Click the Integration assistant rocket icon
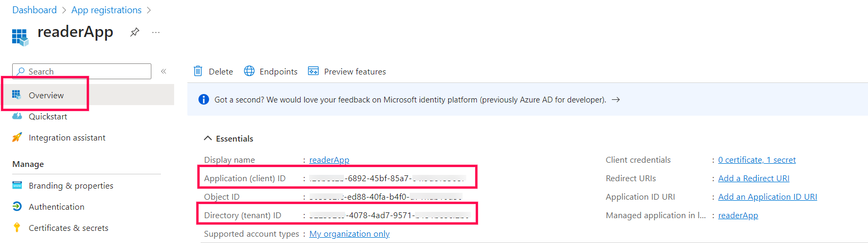The width and height of the screenshot is (868, 243). [17, 137]
